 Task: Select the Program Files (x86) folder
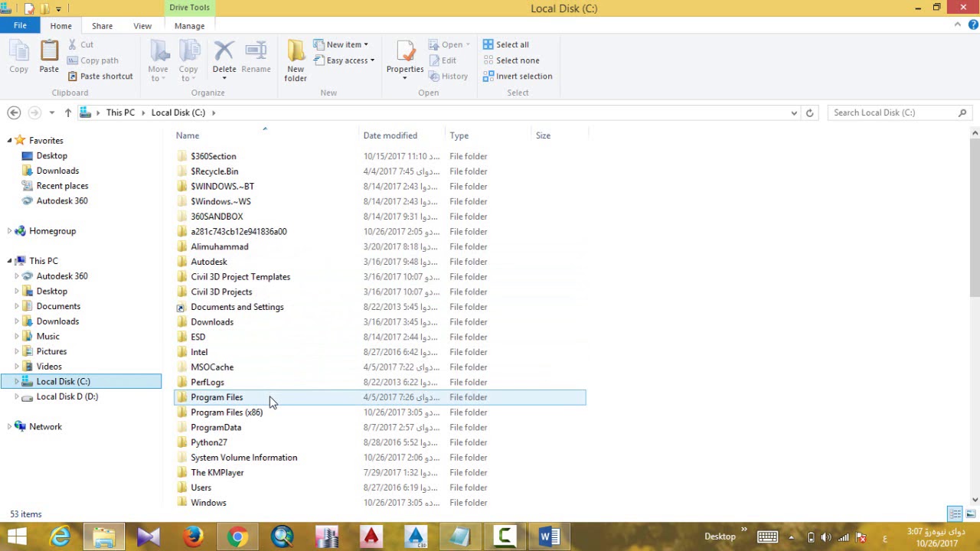tap(227, 412)
